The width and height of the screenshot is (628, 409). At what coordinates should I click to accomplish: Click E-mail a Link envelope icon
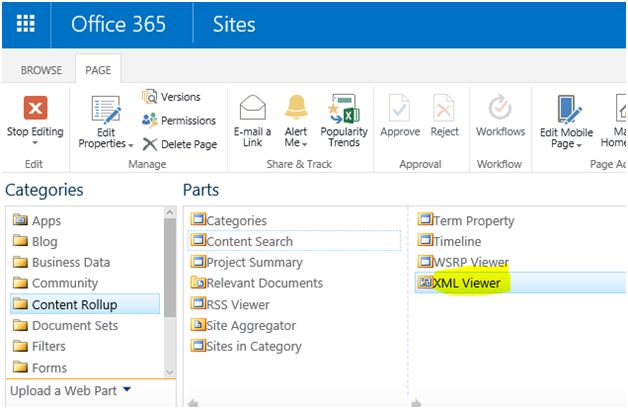pos(252,107)
